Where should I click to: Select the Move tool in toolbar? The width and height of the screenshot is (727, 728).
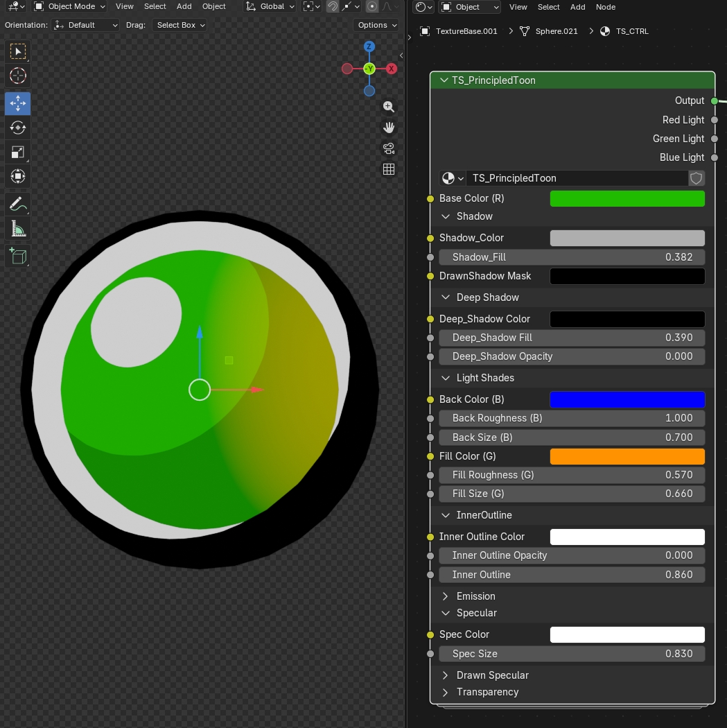[18, 103]
